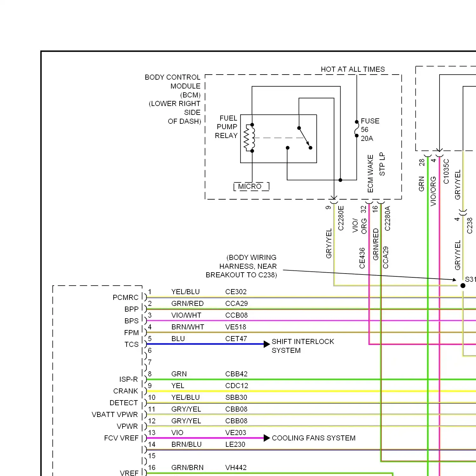Click the SHIFT INTERLOCK SYSTEM reference
The image size is (476, 476).
[x=303, y=346]
